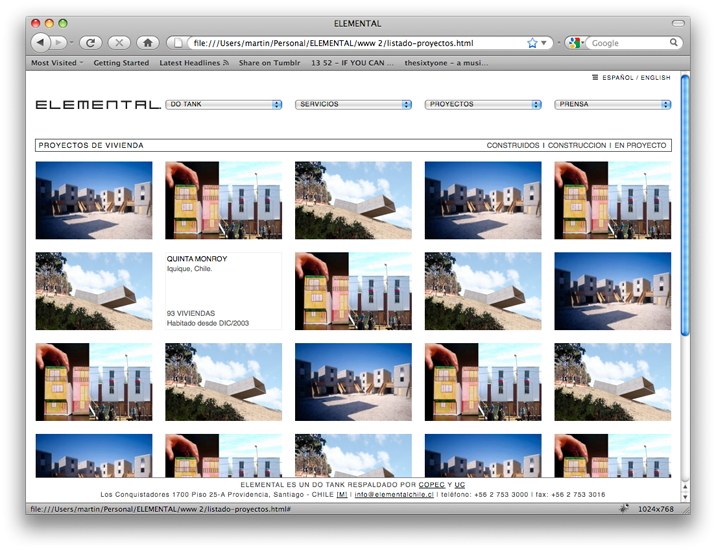This screenshot has width=716, height=550.
Task: Open the Home page icon
Action: click(x=147, y=43)
